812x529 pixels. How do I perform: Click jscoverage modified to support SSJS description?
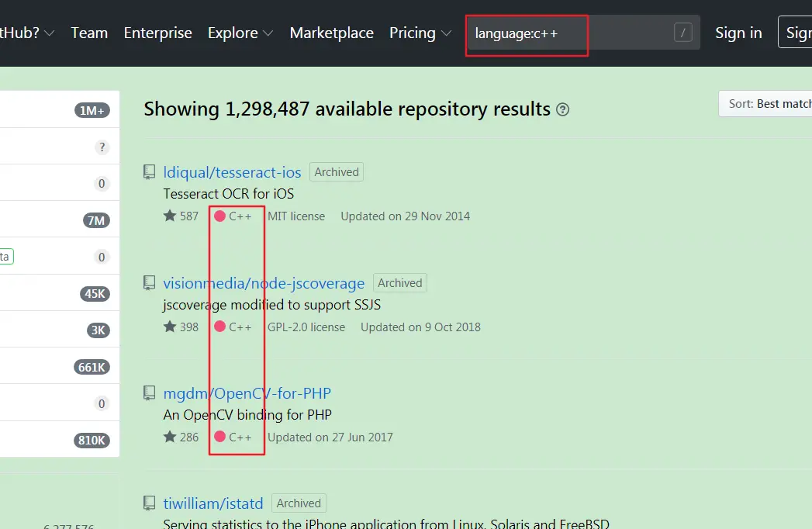272,305
